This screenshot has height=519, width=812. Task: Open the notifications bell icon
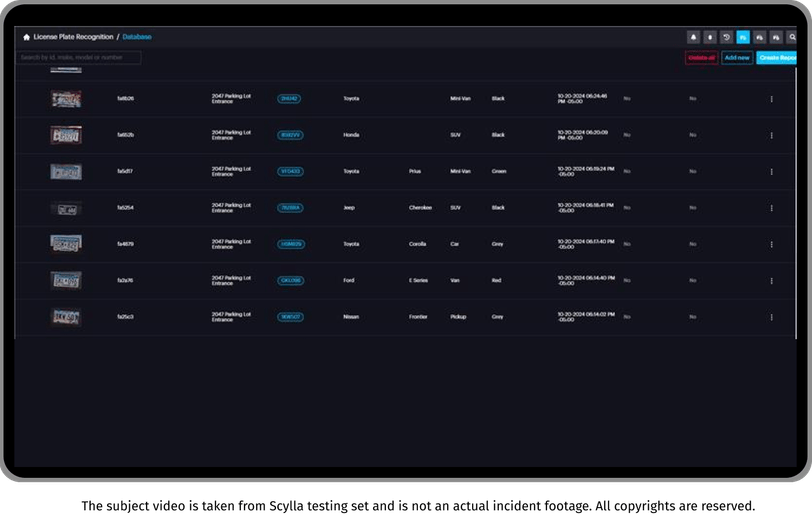693,37
